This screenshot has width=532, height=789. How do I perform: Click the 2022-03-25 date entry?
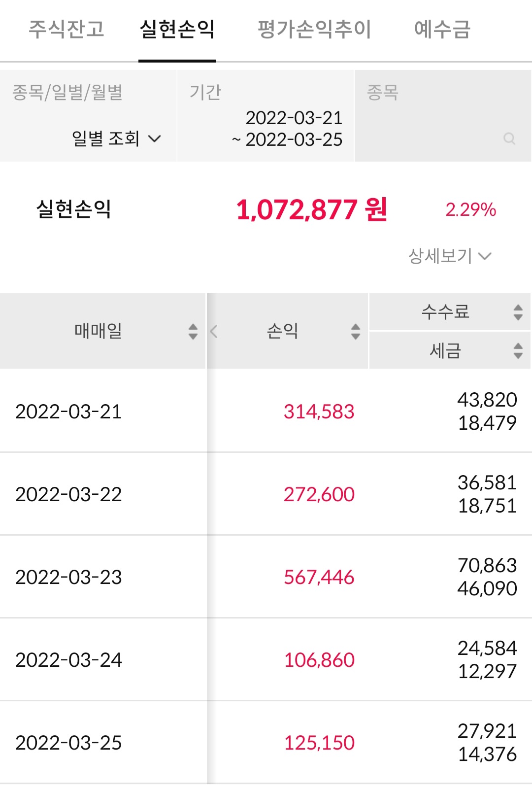(68, 743)
